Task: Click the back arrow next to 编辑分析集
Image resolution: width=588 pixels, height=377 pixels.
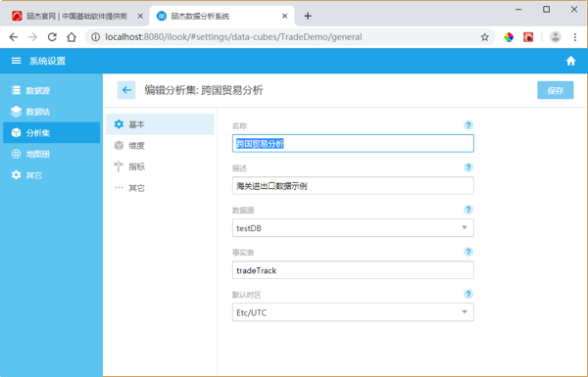Action: coord(126,90)
